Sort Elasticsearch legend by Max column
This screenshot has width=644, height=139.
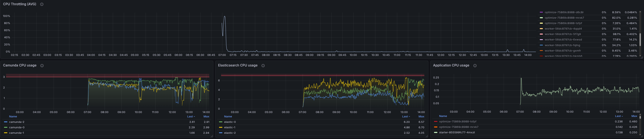pyautogui.click(x=421, y=117)
